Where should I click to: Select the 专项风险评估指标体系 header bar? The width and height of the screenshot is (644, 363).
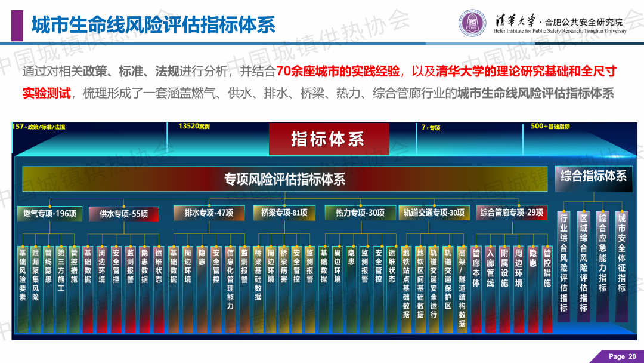coord(284,179)
